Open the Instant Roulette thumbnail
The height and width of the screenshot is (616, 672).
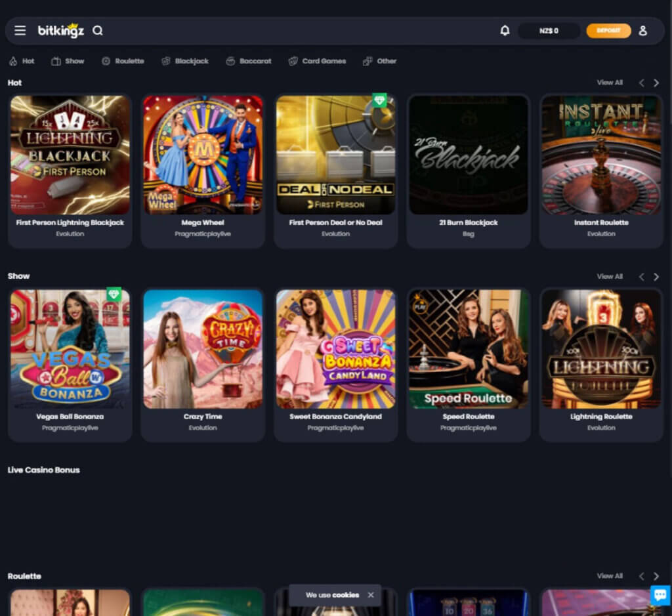601,155
